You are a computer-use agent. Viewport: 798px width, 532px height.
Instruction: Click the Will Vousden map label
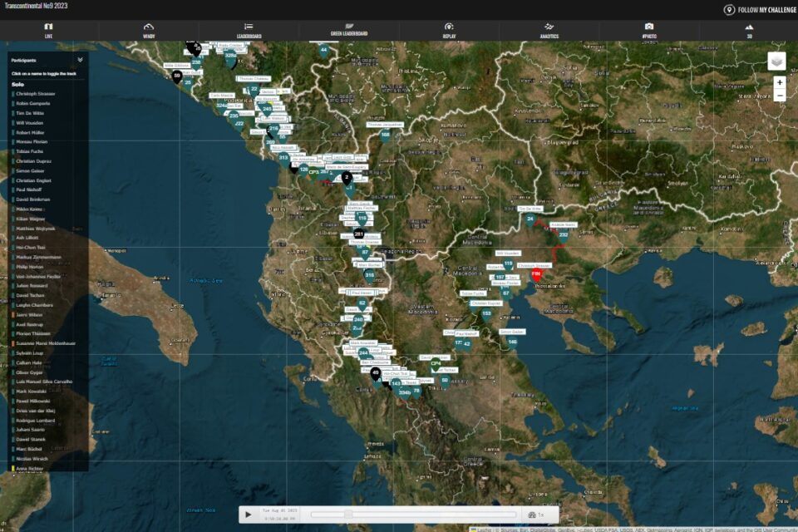pos(507,253)
